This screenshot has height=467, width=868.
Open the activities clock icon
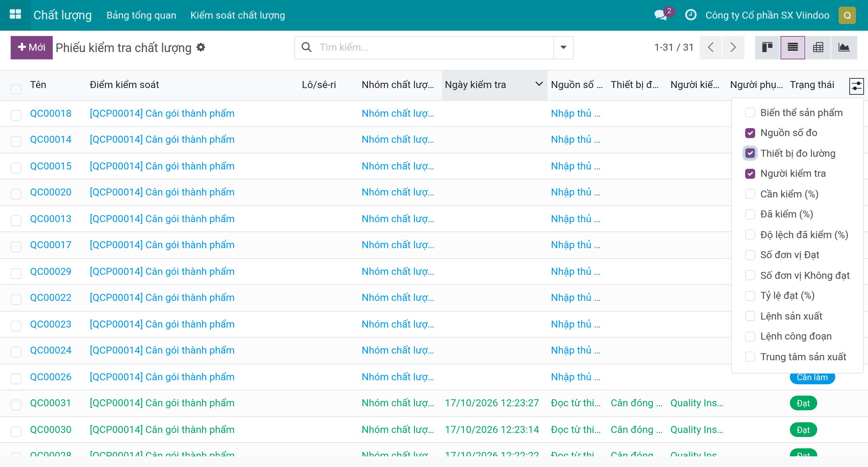pyautogui.click(x=691, y=15)
